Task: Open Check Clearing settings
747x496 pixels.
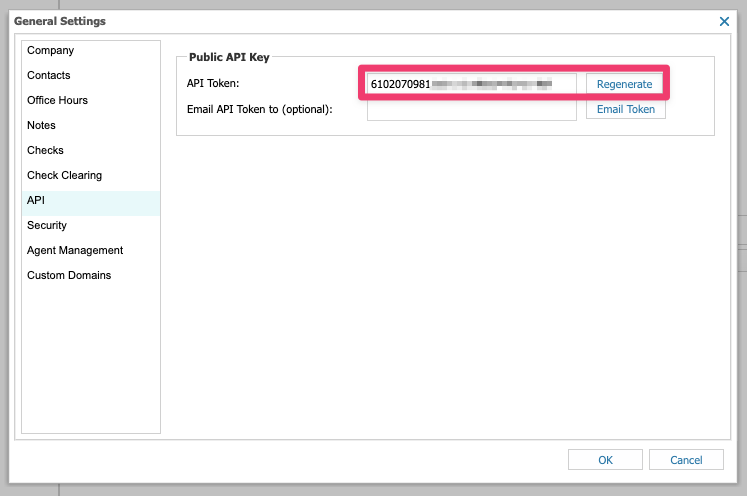Action: coord(91,175)
